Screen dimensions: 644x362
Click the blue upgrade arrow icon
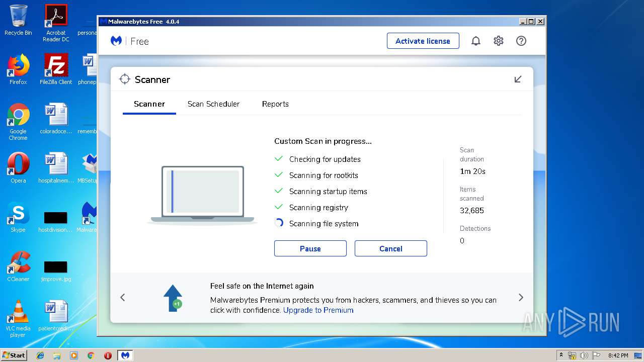point(173,298)
